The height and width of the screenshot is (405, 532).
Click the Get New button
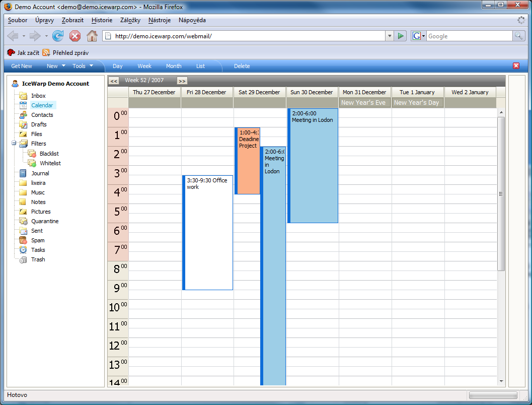(x=21, y=66)
